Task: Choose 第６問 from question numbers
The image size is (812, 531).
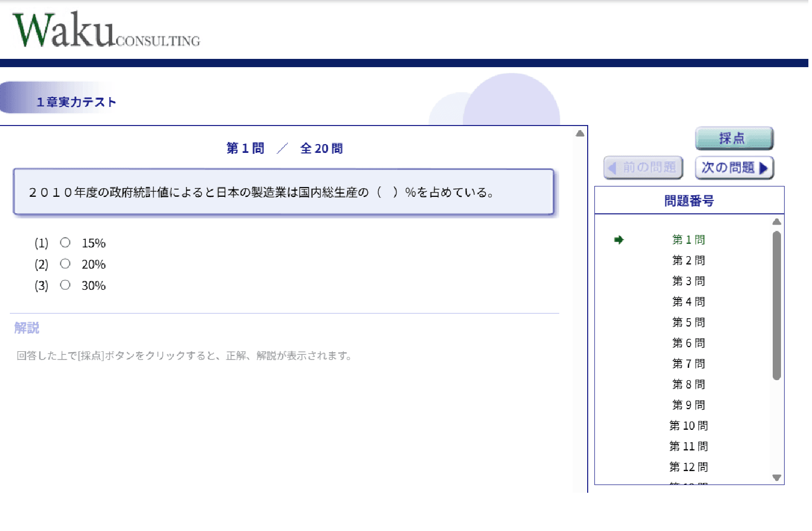Action: (688, 343)
